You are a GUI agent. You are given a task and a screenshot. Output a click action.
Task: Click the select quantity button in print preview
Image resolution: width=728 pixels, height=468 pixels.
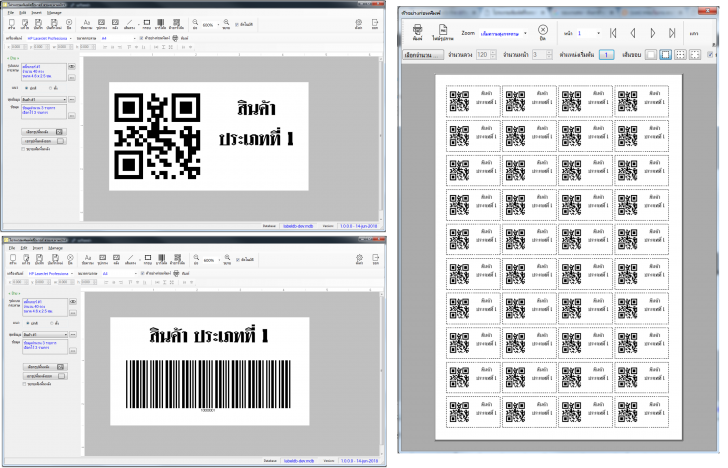coord(421,54)
